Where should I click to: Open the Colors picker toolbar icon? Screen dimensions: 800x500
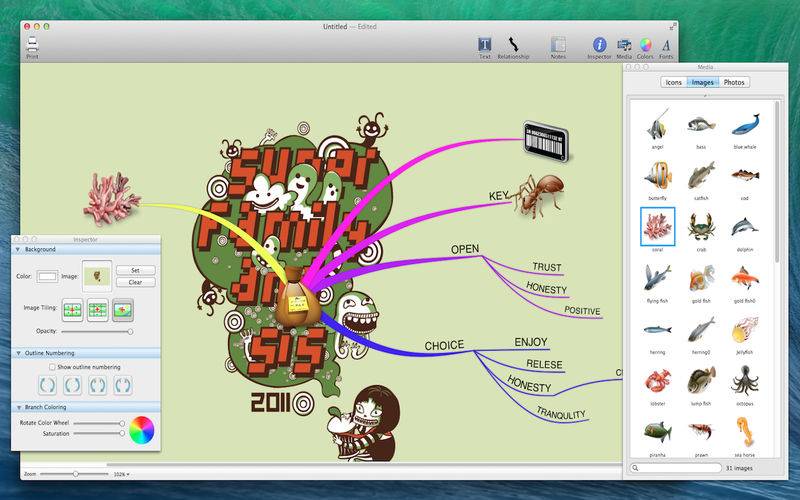[x=645, y=45]
